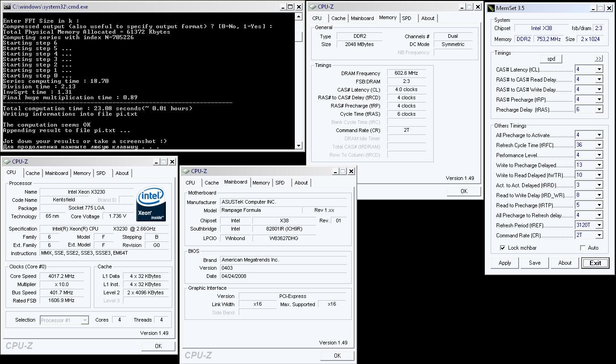
Task: Click the Rampage Formula model field
Action: pos(260,210)
